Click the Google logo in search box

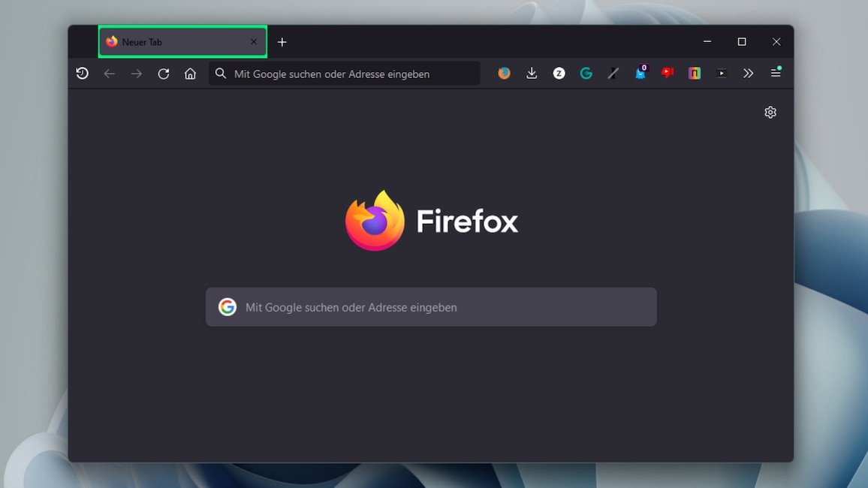pos(227,306)
